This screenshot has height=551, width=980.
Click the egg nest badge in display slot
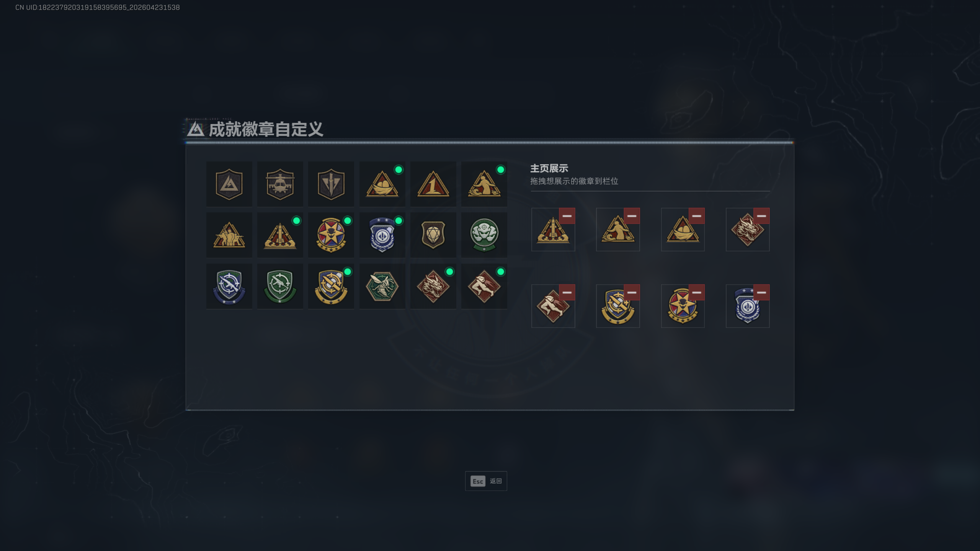683,230
